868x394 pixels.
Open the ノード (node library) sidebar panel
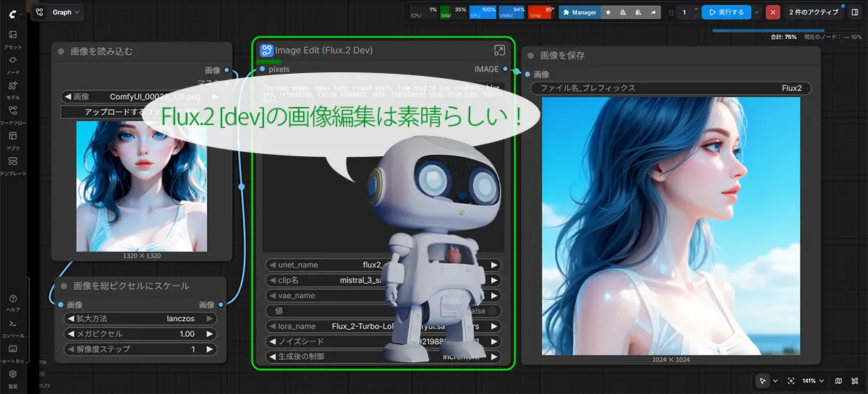[x=13, y=64]
